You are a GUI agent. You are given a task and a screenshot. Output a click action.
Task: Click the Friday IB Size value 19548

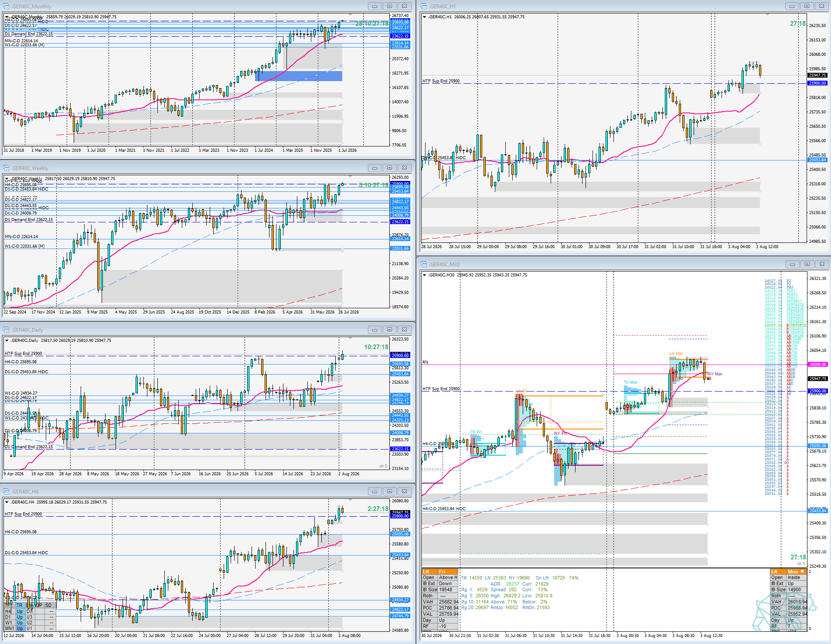coord(446,589)
